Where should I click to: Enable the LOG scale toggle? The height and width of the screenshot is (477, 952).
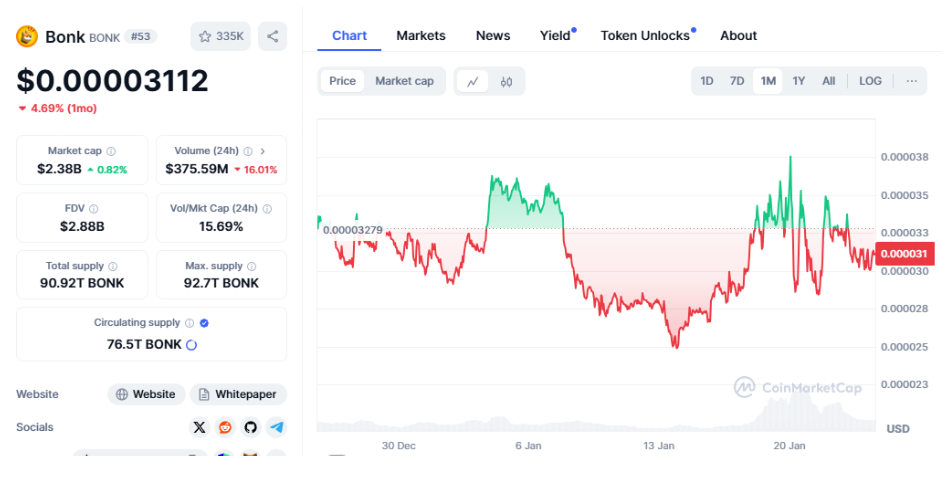(x=870, y=81)
